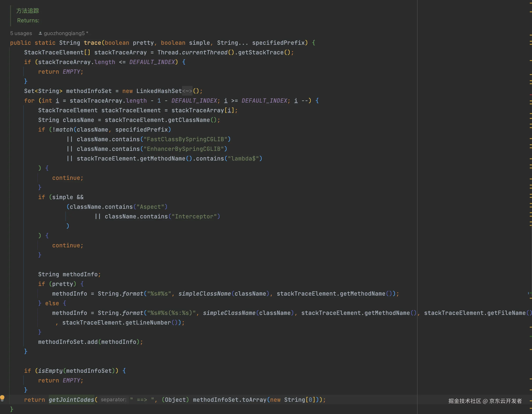Click the match method call in the if condition
This screenshot has width=532, height=414.
64,130
